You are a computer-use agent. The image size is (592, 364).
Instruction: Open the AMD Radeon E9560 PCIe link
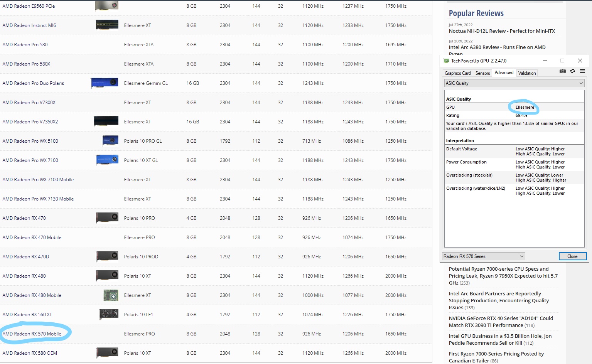coord(29,6)
